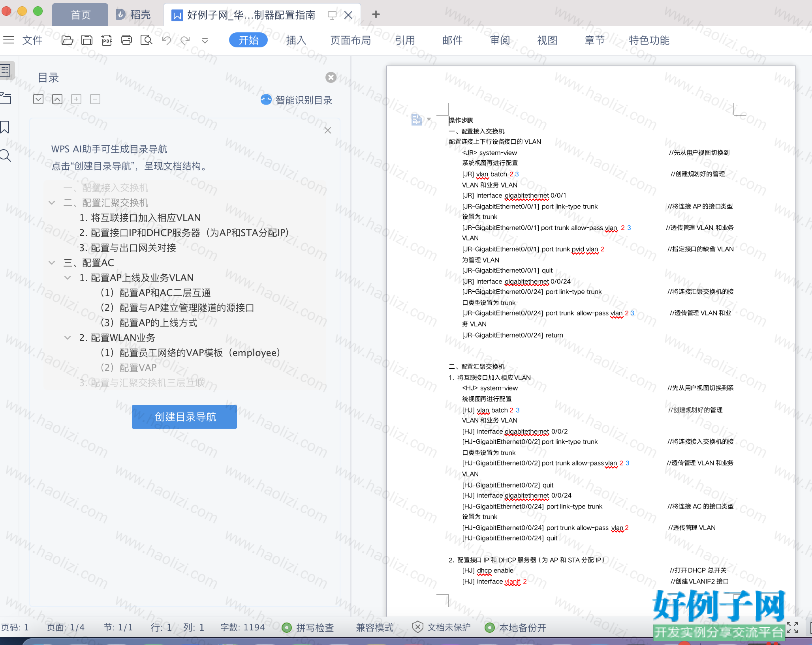
Task: Click 兼容模式 in status bar
Action: (374, 628)
